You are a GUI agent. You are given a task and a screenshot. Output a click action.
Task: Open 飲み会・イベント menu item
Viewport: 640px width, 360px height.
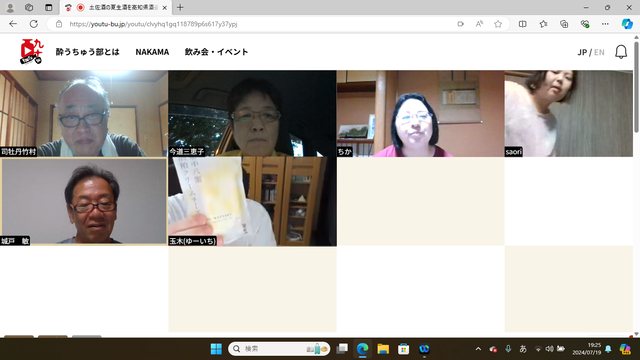click(x=216, y=52)
